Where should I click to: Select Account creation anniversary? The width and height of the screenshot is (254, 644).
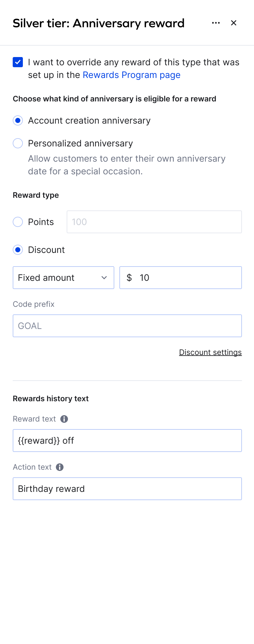[x=18, y=120]
